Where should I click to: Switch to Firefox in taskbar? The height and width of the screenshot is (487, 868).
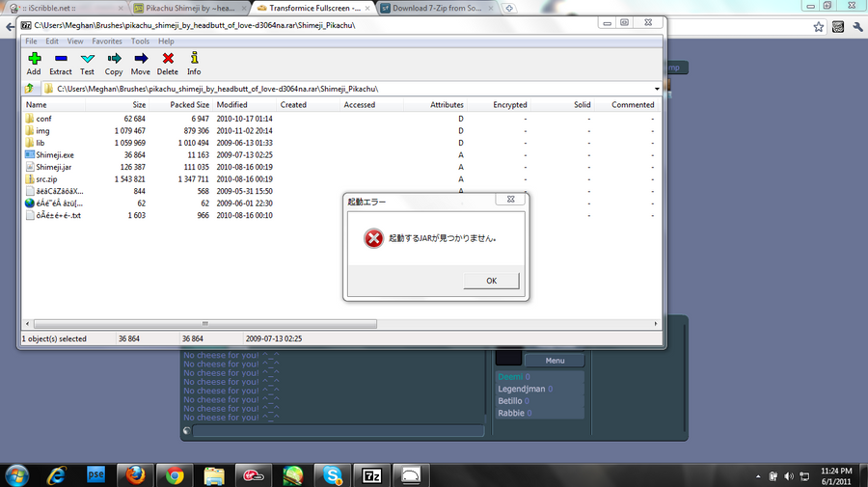tap(135, 476)
